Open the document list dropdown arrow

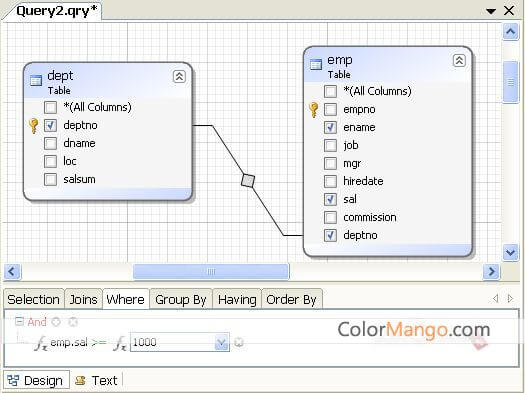click(491, 11)
